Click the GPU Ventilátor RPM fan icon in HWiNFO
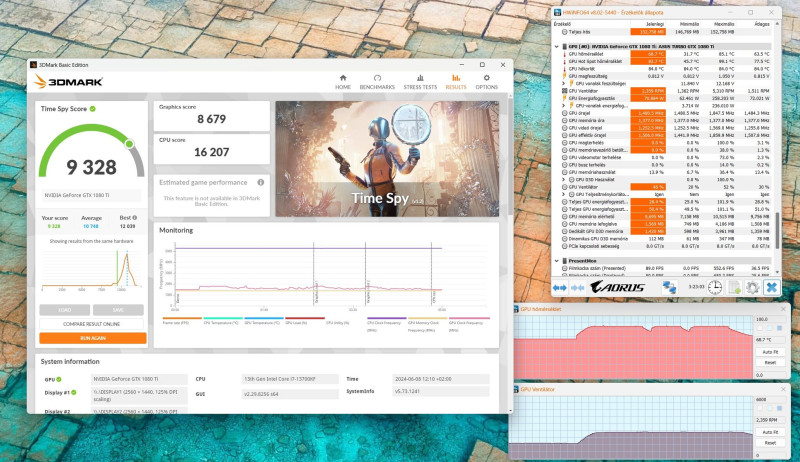Image resolution: width=800 pixels, height=462 pixels. [x=564, y=91]
